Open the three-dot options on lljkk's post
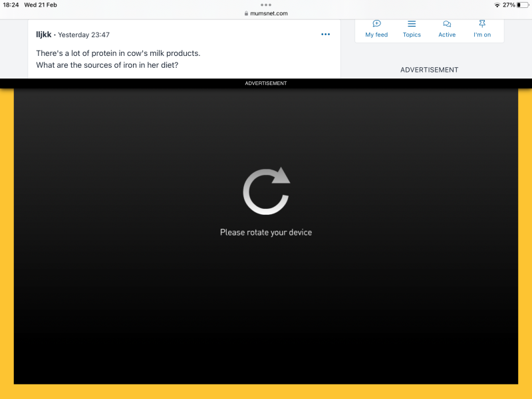 tap(325, 35)
